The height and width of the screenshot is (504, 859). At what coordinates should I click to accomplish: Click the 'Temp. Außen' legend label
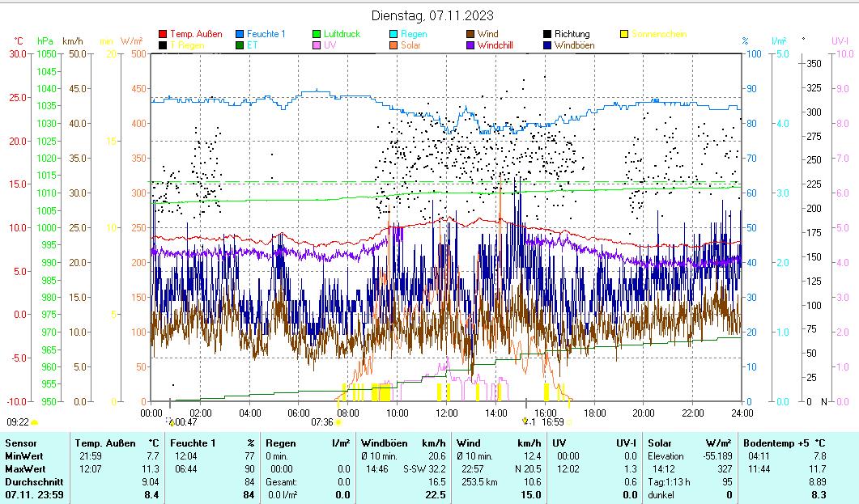click(196, 34)
